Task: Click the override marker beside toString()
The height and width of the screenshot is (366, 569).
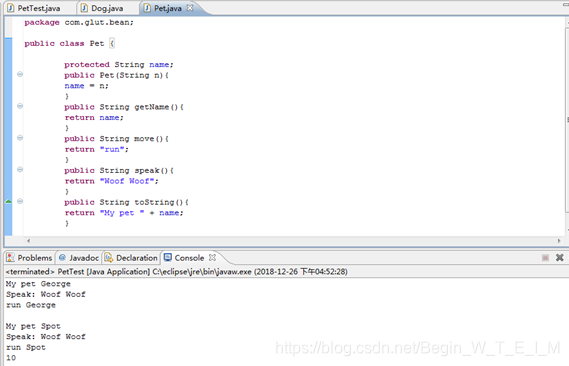Action: [x=8, y=201]
